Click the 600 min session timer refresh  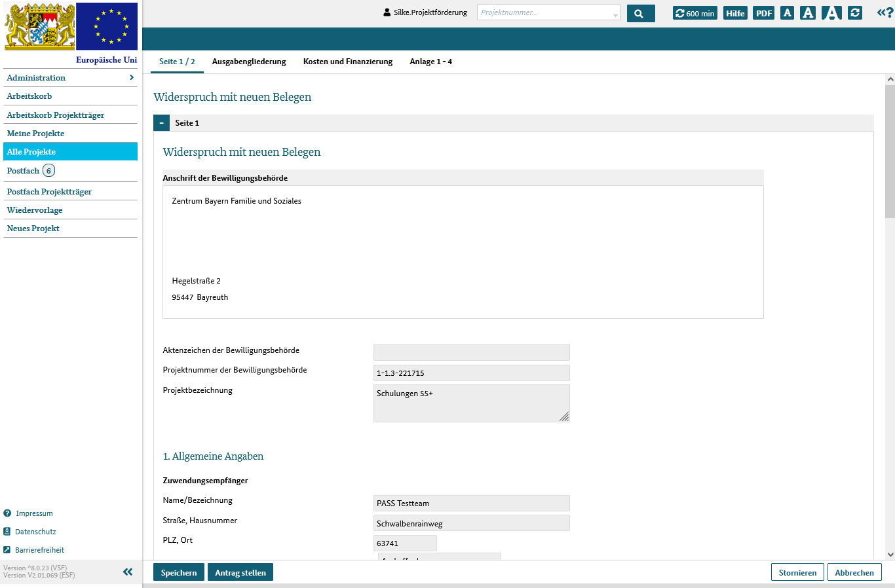pyautogui.click(x=695, y=13)
